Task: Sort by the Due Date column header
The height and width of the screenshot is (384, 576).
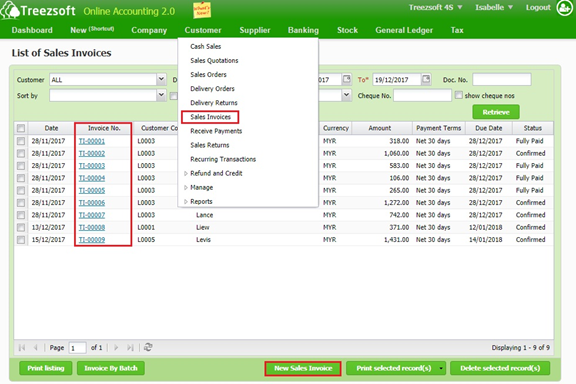Action: pyautogui.click(x=489, y=128)
